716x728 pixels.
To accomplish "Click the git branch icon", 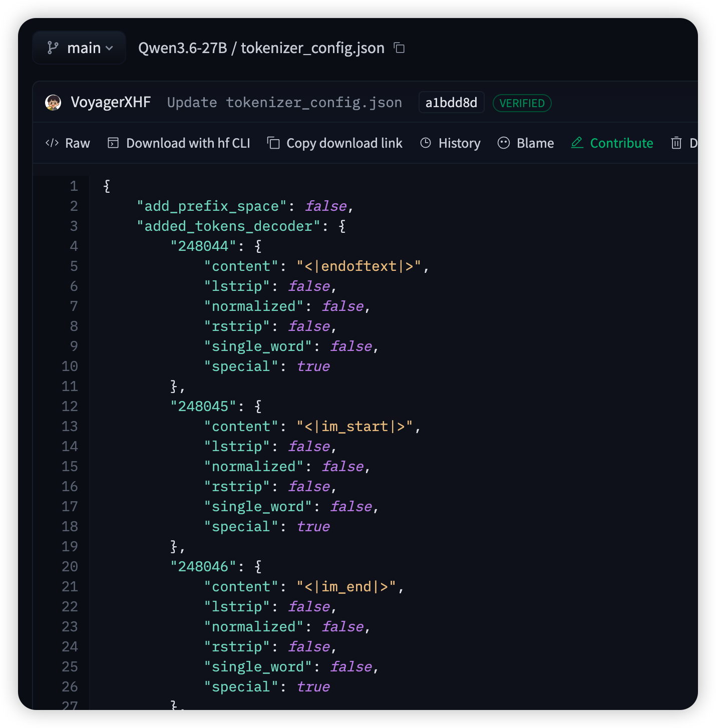I will point(53,48).
